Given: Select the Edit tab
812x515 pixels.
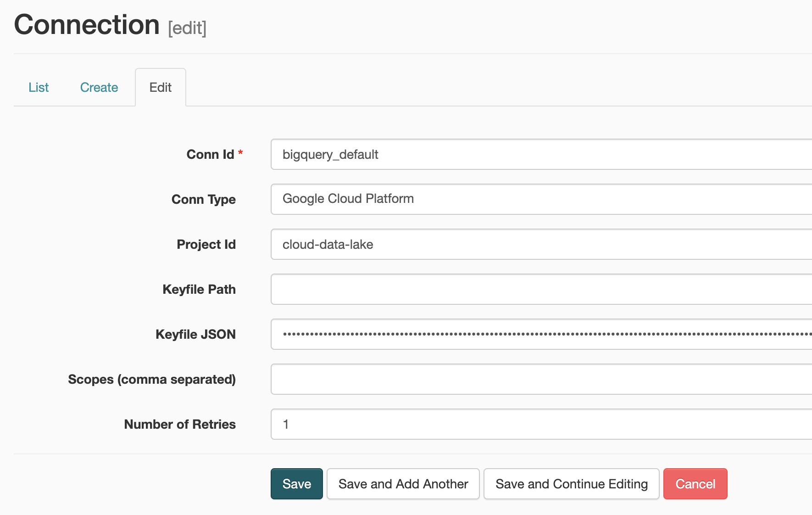Looking at the screenshot, I should tap(161, 87).
